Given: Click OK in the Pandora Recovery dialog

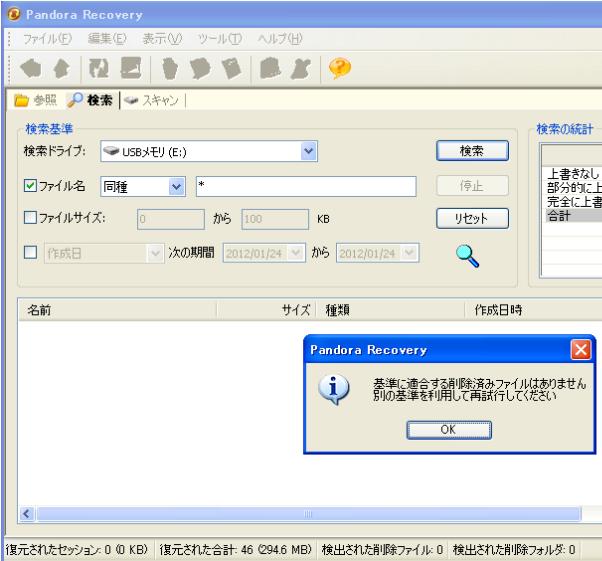Looking at the screenshot, I should point(449,430).
